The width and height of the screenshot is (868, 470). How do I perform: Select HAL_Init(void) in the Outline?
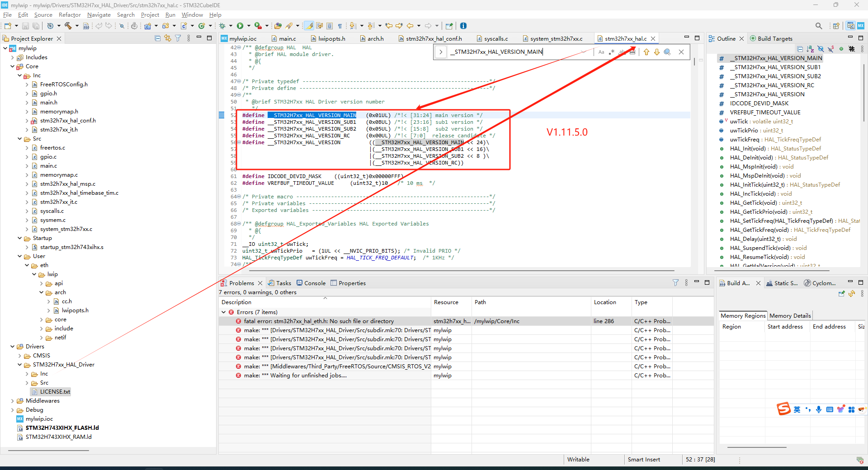point(748,149)
